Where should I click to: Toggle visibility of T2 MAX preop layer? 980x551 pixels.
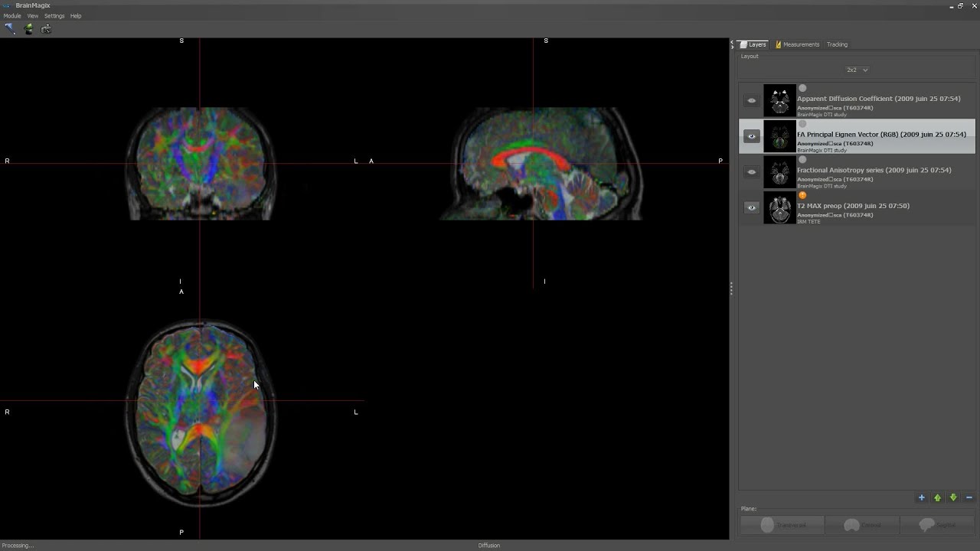click(751, 207)
